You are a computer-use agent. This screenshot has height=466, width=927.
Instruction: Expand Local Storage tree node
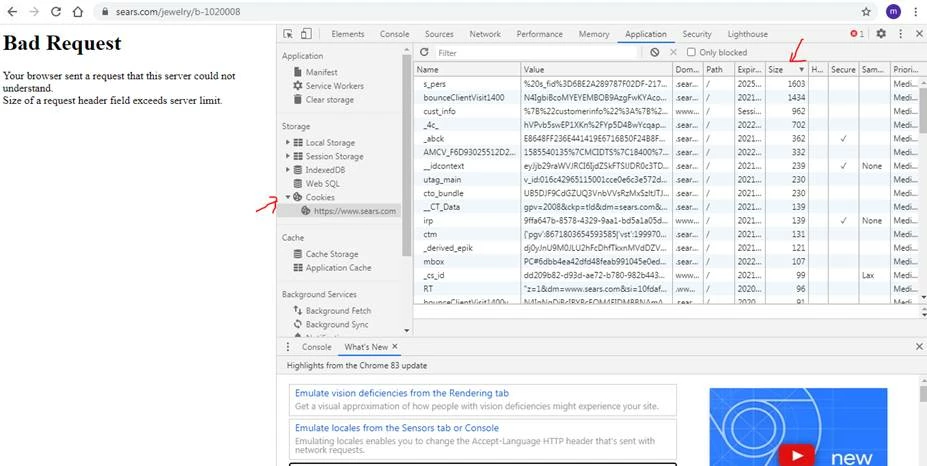pos(288,143)
